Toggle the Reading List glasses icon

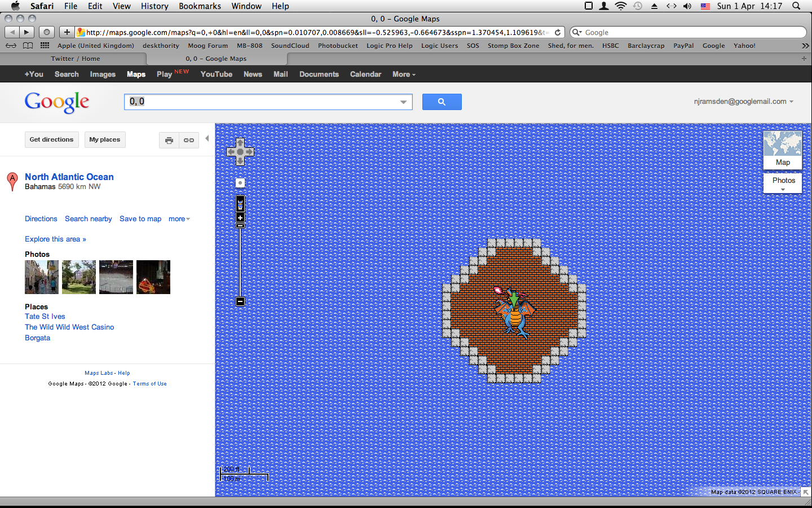tap(11, 46)
